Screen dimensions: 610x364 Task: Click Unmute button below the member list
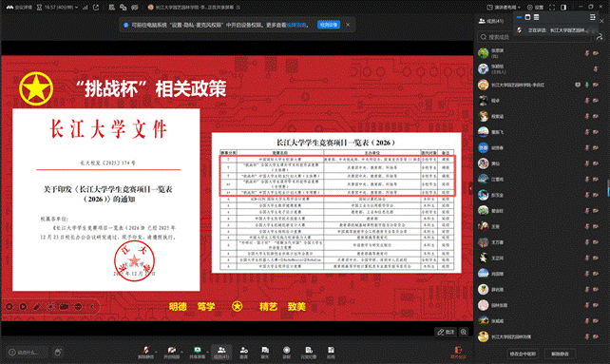(x=560, y=354)
